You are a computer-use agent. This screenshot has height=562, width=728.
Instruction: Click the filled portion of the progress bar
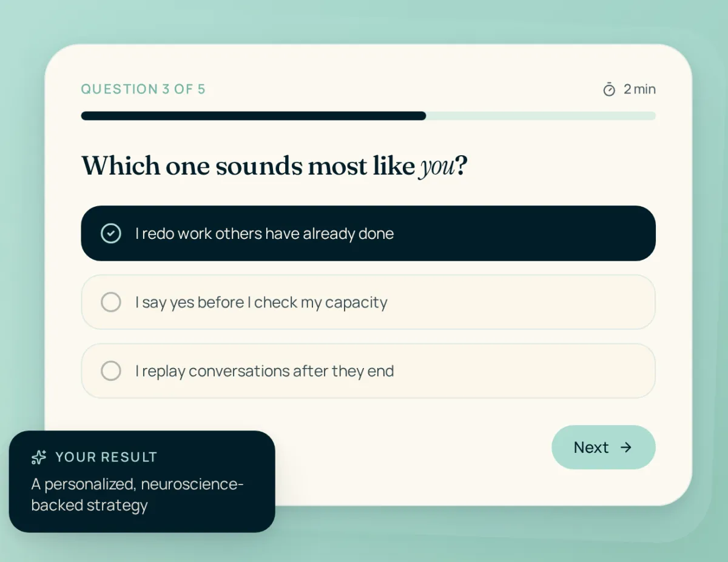[254, 116]
